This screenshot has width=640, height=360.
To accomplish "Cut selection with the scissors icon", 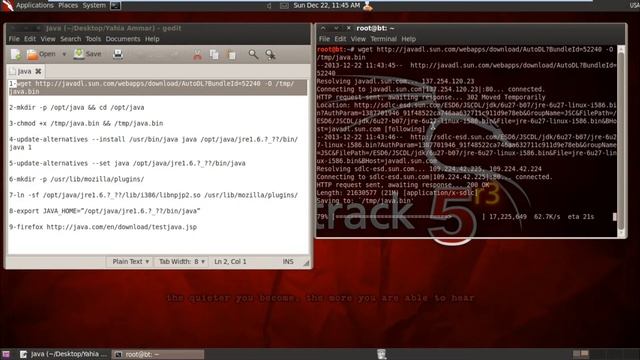I will 197,55.
